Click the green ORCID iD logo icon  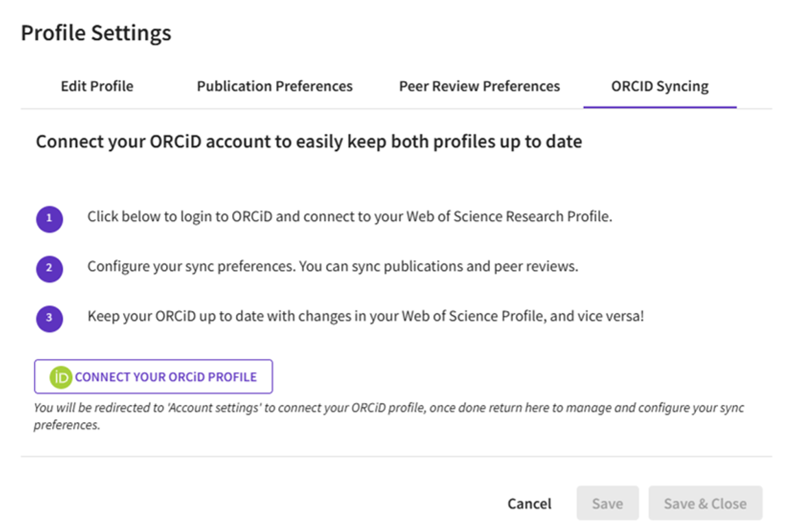click(x=60, y=377)
